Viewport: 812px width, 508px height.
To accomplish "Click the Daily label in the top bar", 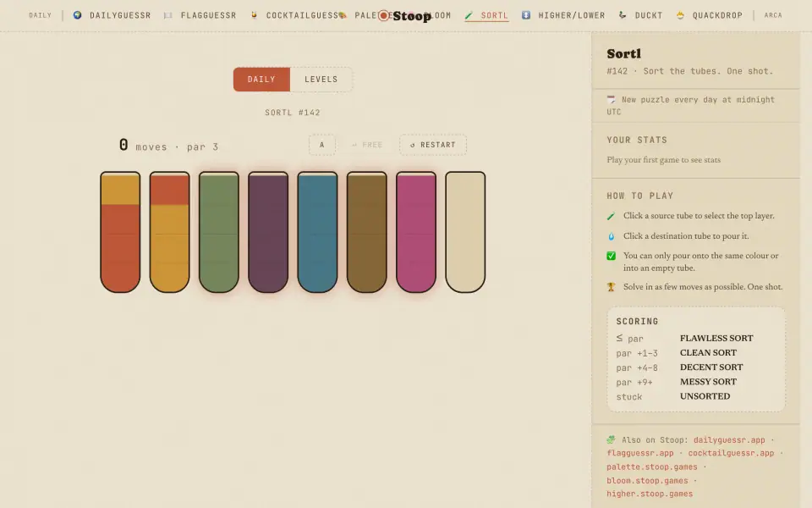I will click(40, 15).
